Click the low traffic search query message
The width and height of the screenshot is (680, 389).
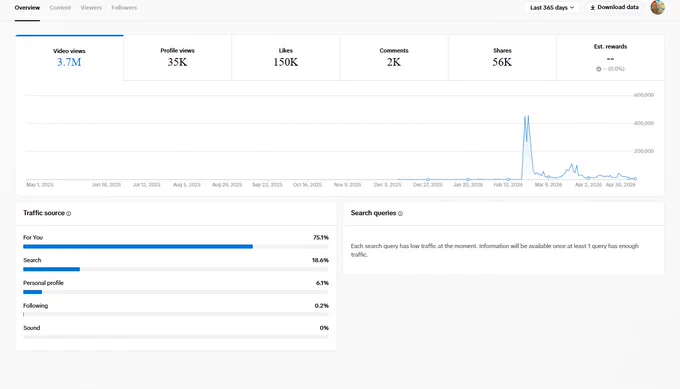[x=494, y=250]
